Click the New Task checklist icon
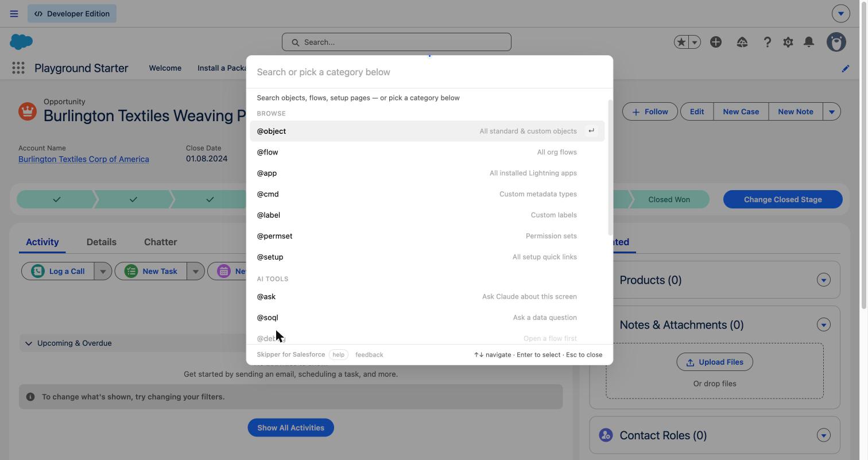 131,271
